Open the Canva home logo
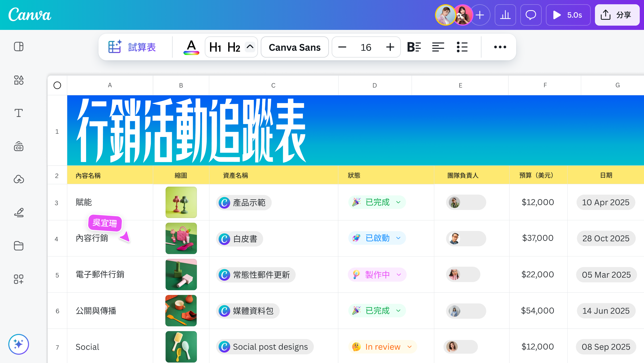The image size is (644, 363). (30, 15)
